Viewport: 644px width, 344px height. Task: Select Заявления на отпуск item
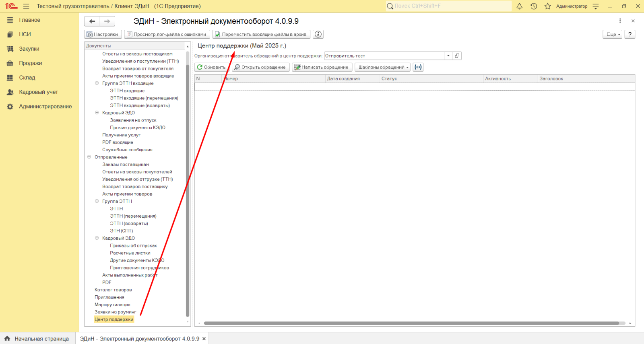tap(133, 120)
